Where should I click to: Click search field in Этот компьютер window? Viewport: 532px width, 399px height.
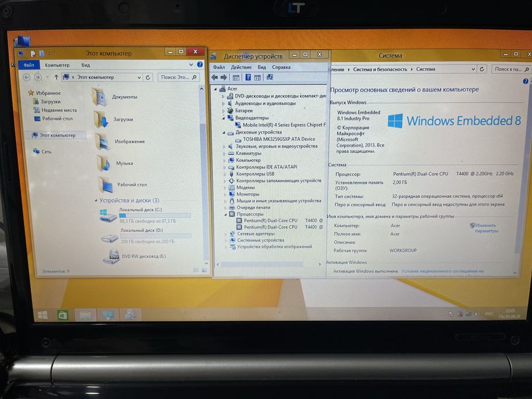pyautogui.click(x=179, y=78)
